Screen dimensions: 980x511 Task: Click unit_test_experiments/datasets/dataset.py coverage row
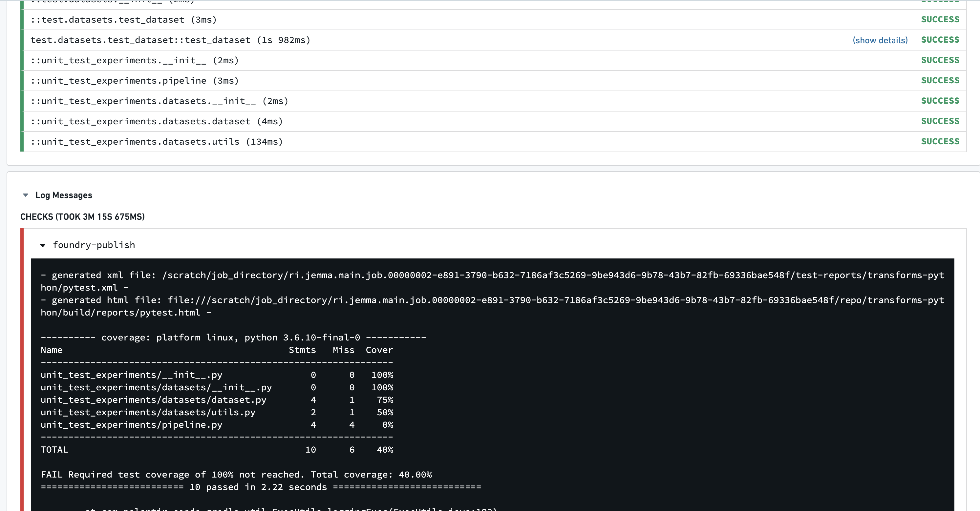pos(217,400)
